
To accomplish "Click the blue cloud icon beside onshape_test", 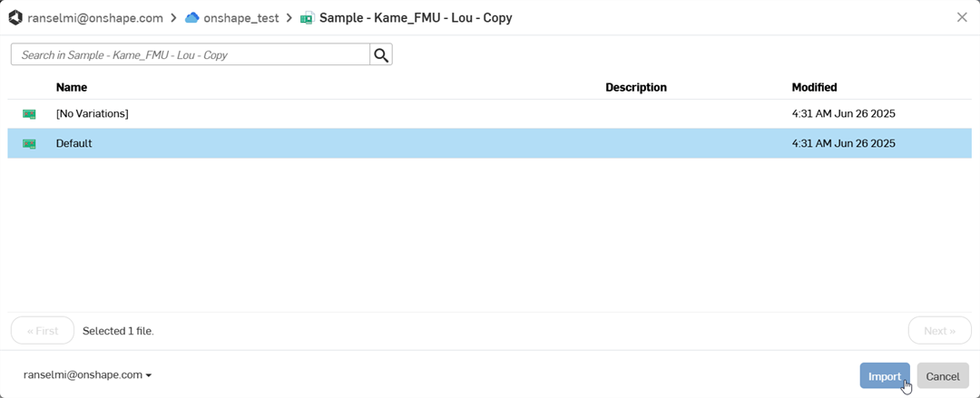I will (191, 17).
